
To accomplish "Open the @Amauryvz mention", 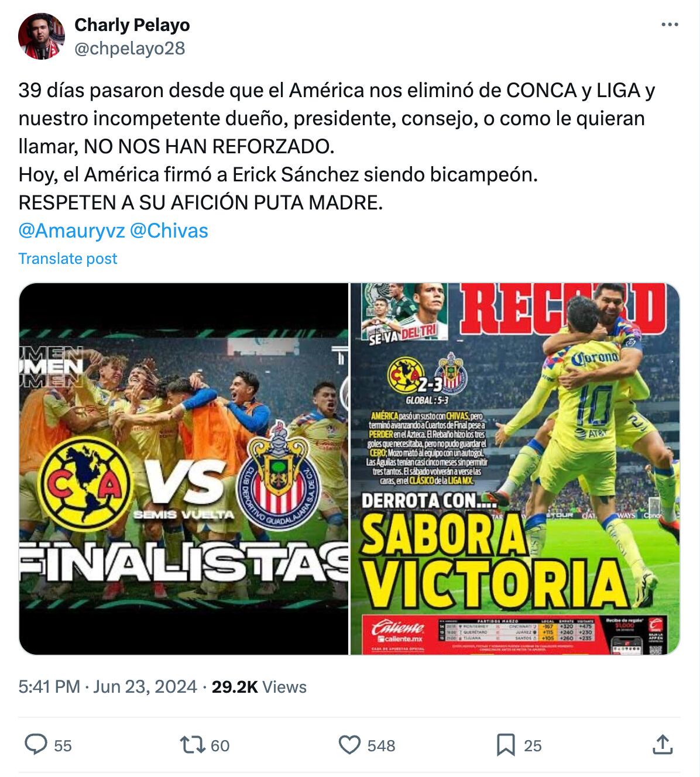I will click(x=71, y=231).
